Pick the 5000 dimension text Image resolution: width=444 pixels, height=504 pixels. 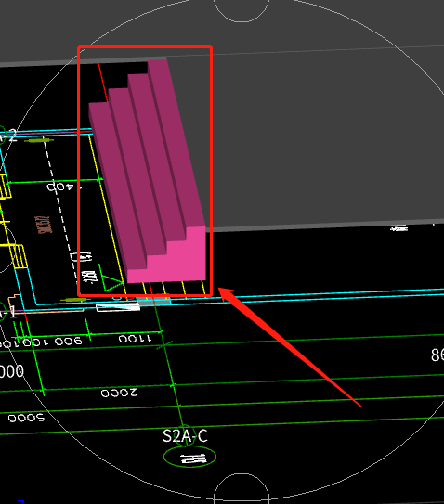26,418
